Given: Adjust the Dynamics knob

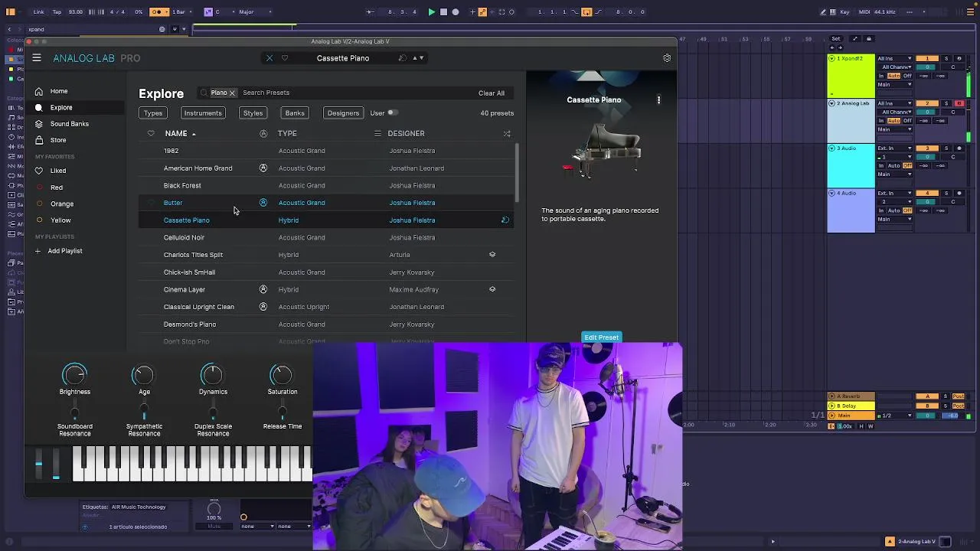Looking at the screenshot, I should pyautogui.click(x=212, y=375).
